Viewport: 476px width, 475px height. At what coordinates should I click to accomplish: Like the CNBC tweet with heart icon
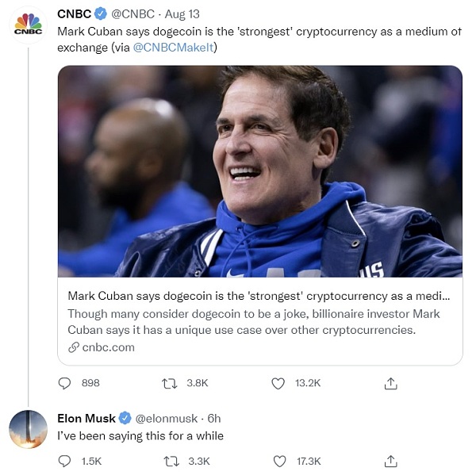tap(278, 383)
